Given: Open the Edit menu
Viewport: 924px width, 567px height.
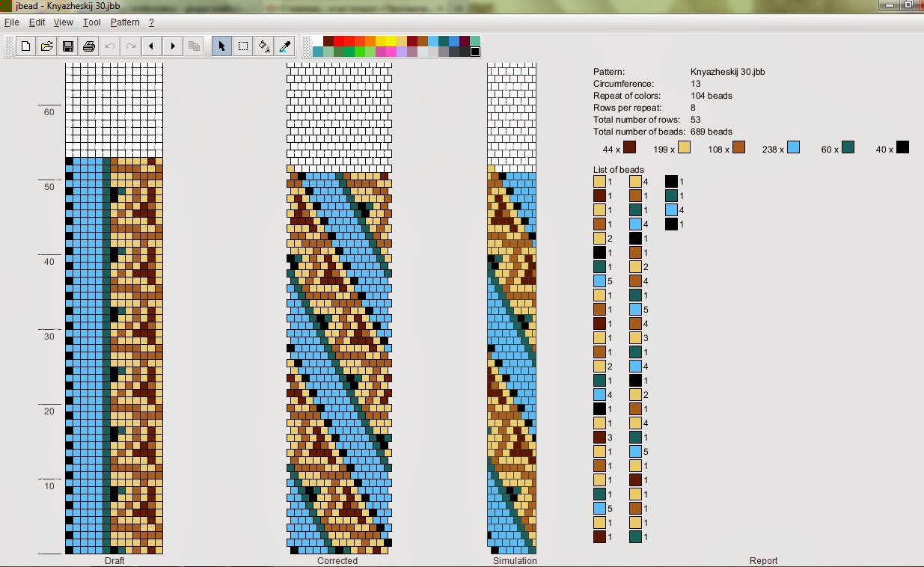Looking at the screenshot, I should pos(37,22).
